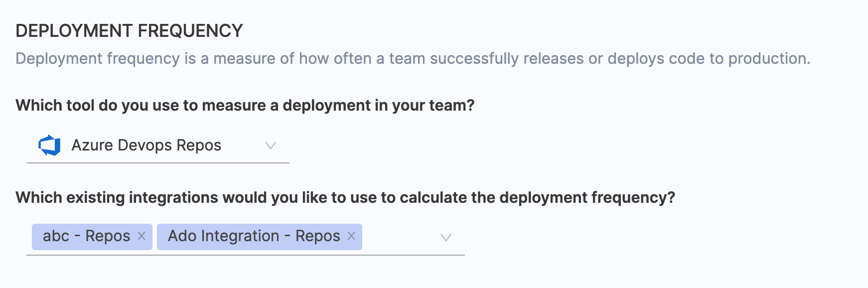
Task: Click the word 'FREQUENCY' in the heading
Action: coord(190,31)
